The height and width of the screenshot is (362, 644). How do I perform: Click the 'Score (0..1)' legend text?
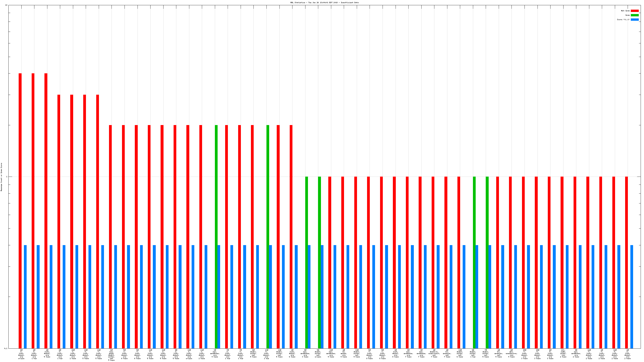(623, 19)
